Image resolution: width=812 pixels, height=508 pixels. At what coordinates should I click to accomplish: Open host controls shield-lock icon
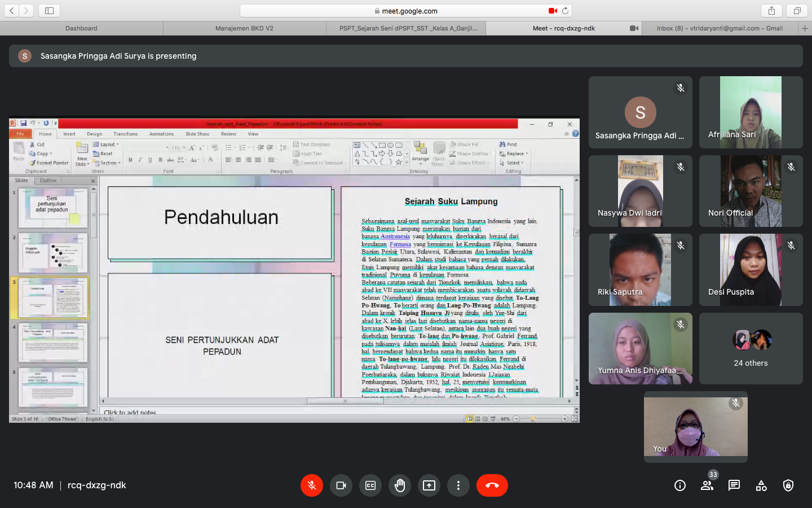coord(788,485)
